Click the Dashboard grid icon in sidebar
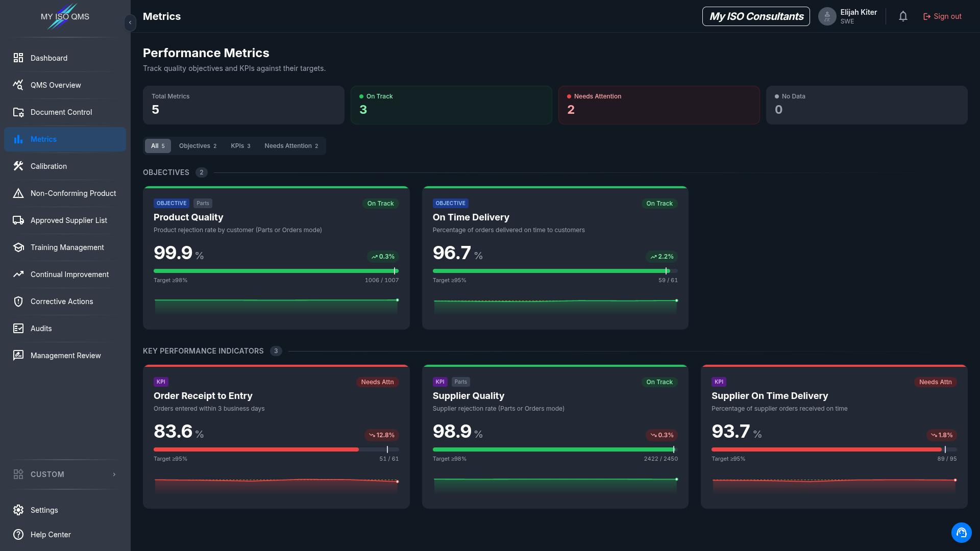 click(x=18, y=58)
